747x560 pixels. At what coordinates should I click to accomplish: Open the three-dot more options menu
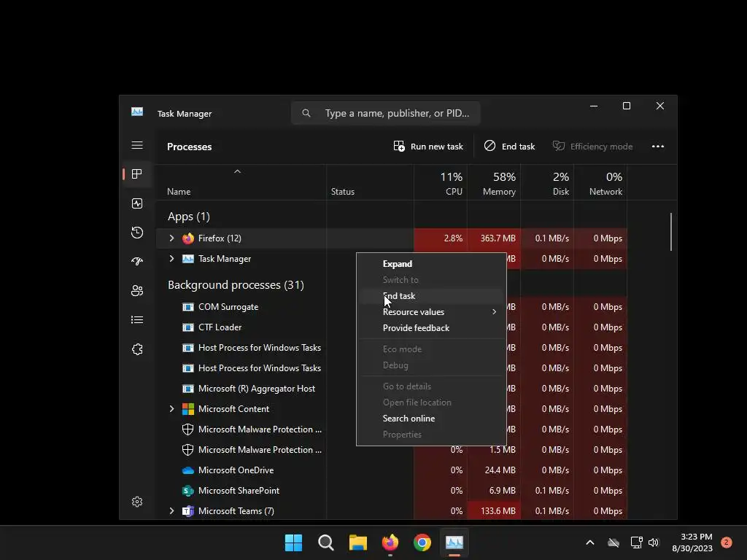pos(658,146)
